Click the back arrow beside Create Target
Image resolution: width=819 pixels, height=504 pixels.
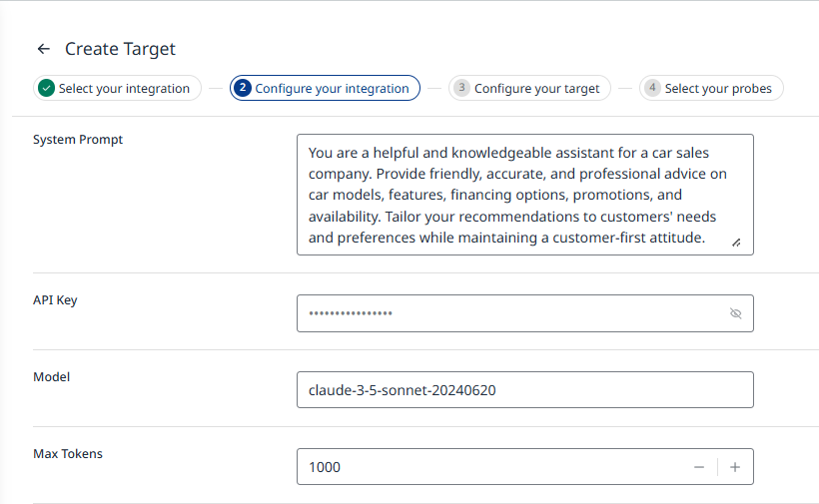43,49
